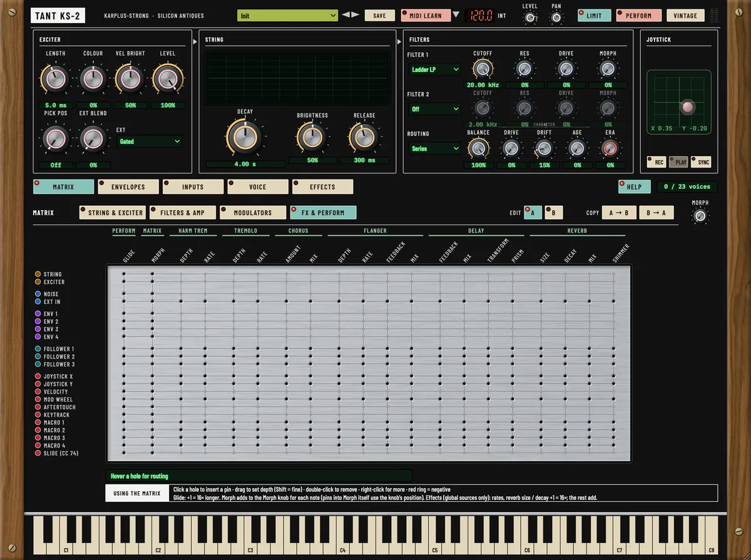This screenshot has width=751, height=560.
Task: Open the Filter 2 type dropdown
Action: [435, 109]
